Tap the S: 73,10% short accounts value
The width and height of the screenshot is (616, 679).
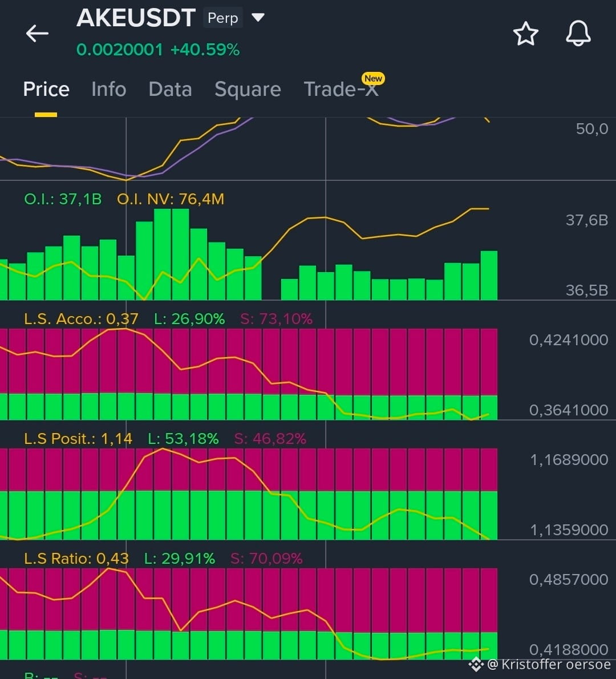tap(276, 319)
